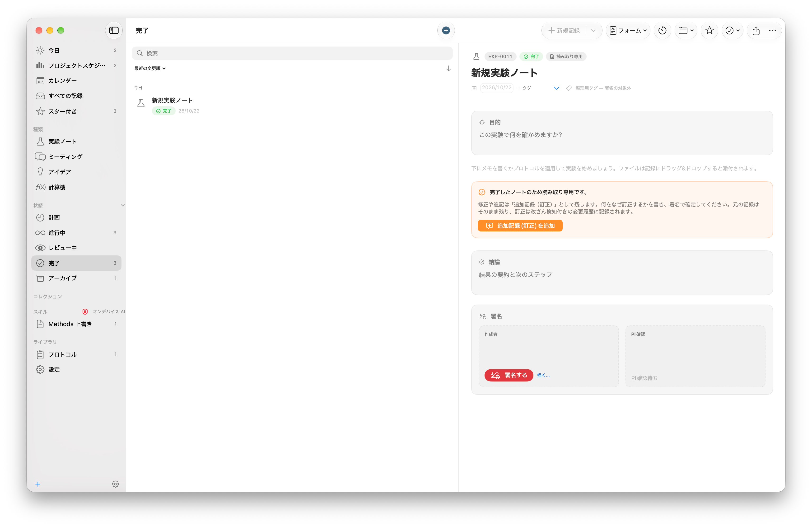Open 今日 in the sidebar

(76, 51)
